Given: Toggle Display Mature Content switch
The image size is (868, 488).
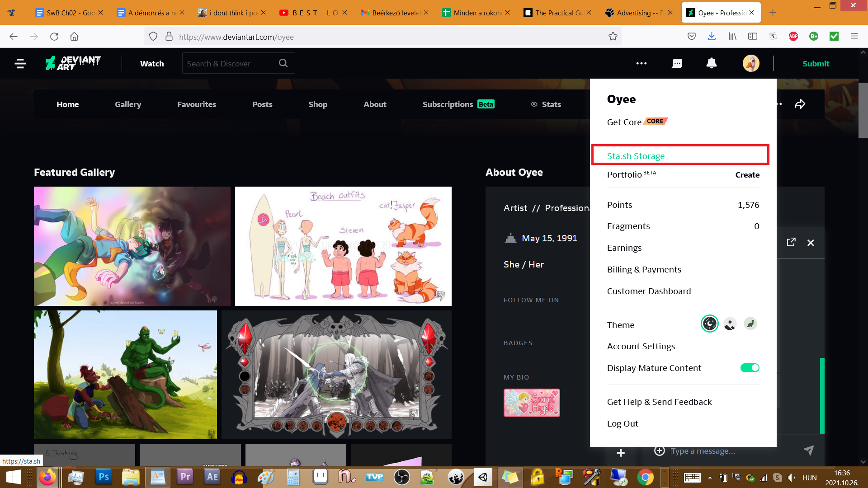Looking at the screenshot, I should tap(750, 368).
